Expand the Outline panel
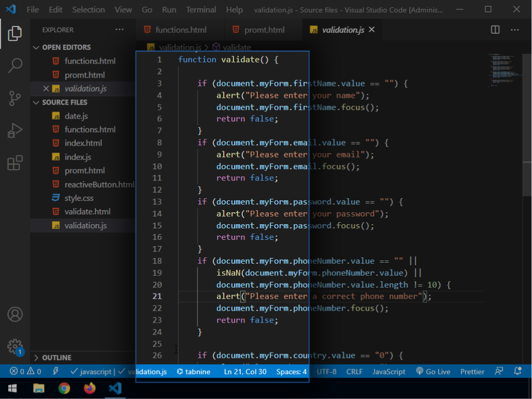 point(57,358)
